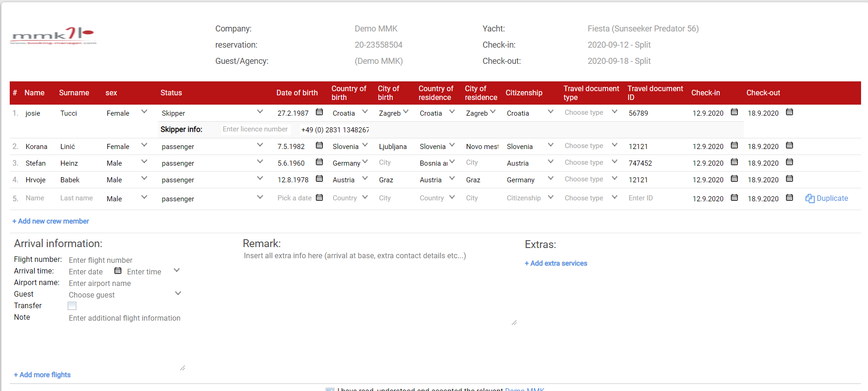Screen dimensions: 868x391
Task: Click the mmk booking-manager logo
Action: pyautogui.click(x=53, y=36)
